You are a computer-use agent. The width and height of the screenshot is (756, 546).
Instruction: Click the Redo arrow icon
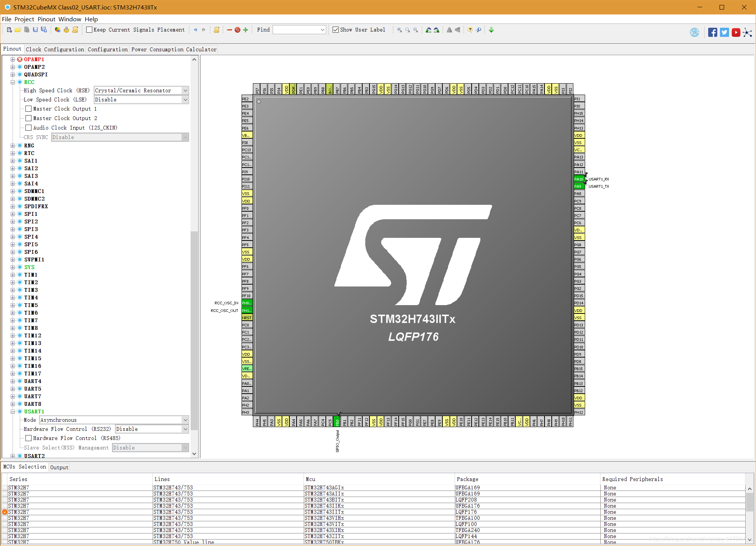[204, 30]
